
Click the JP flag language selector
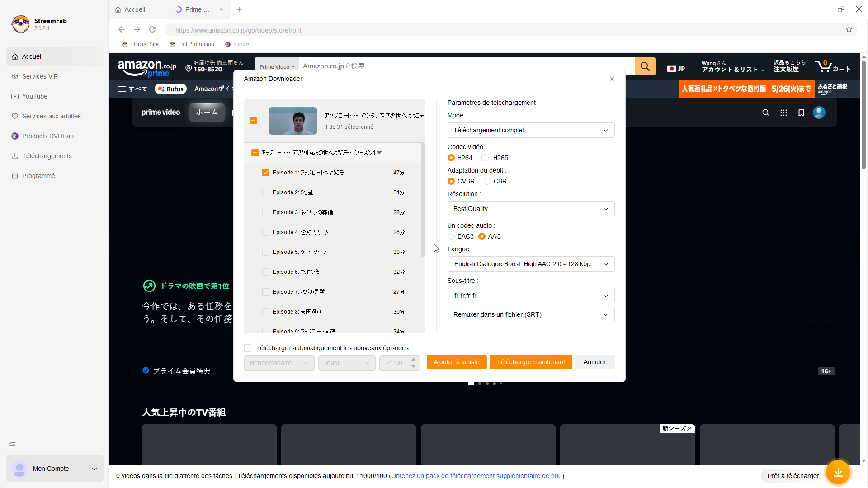click(x=676, y=69)
